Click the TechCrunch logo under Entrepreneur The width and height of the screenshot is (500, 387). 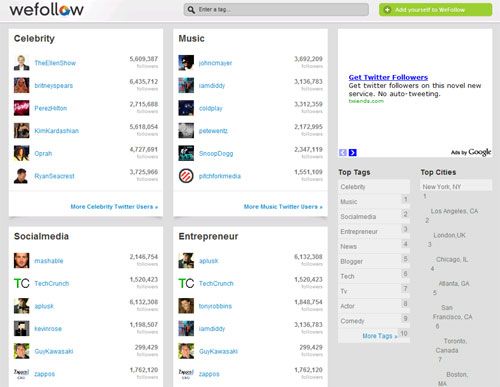(186, 283)
